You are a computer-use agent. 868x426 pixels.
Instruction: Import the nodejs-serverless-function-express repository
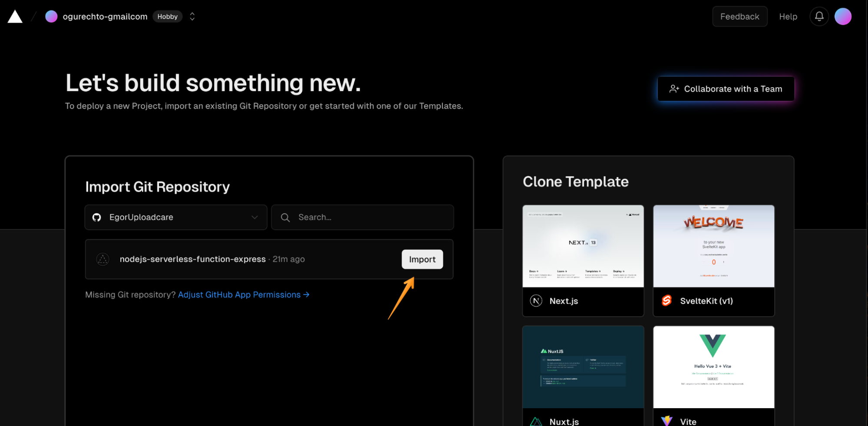(422, 259)
